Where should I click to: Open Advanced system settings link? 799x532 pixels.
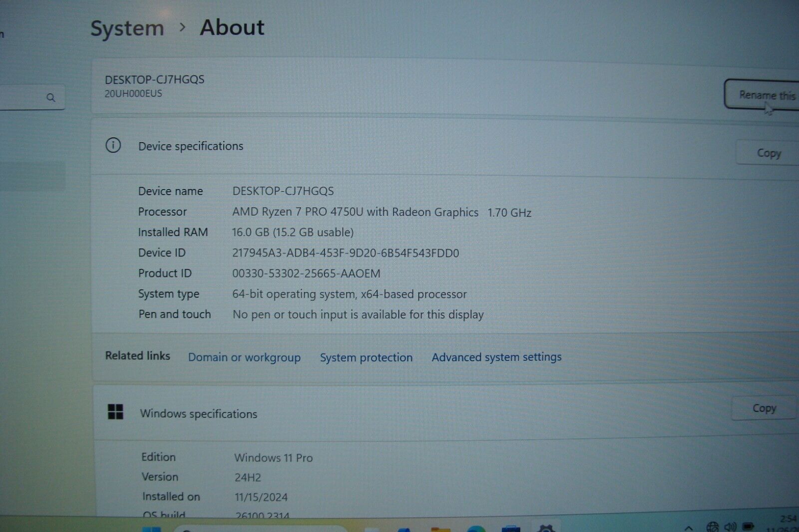[x=496, y=357]
